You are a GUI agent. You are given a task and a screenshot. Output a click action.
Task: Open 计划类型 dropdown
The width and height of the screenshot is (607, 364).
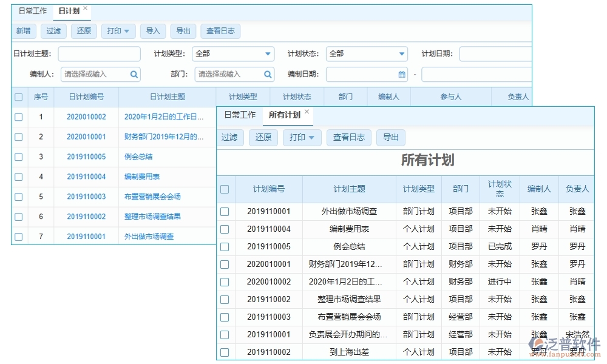click(x=233, y=54)
